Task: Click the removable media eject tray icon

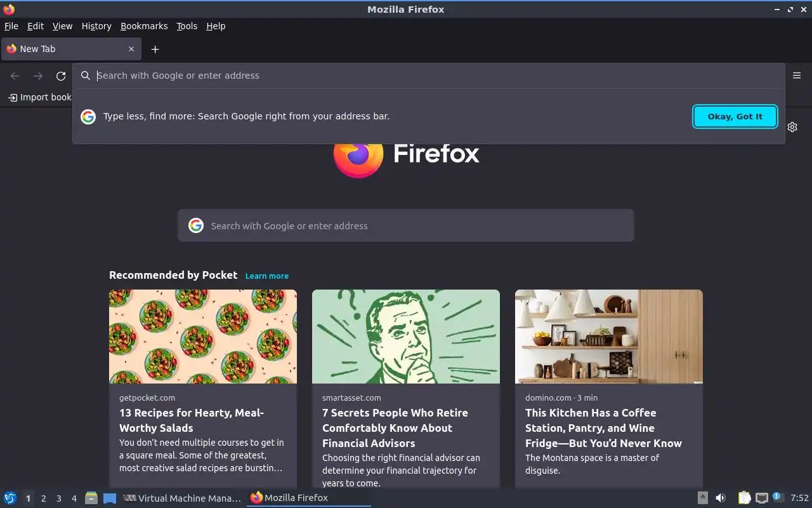Action: click(x=702, y=498)
